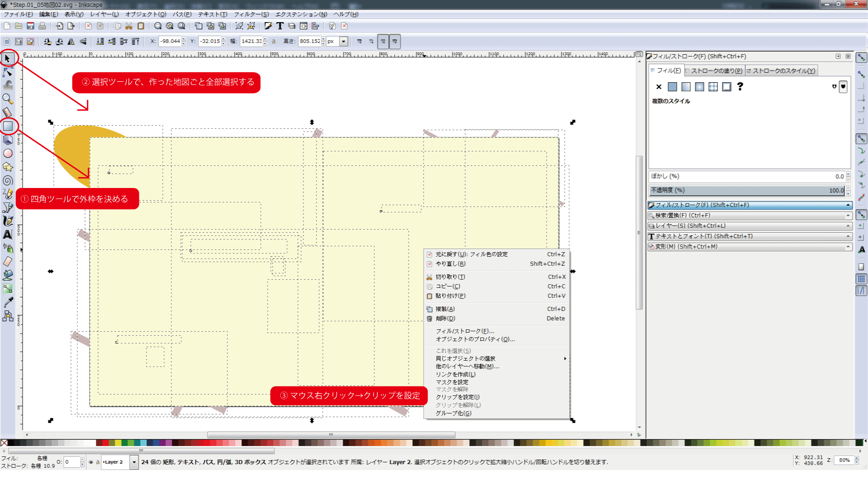Viewport: 868px width, 479px height.
Task: Open the px unit dropdown
Action: click(344, 42)
